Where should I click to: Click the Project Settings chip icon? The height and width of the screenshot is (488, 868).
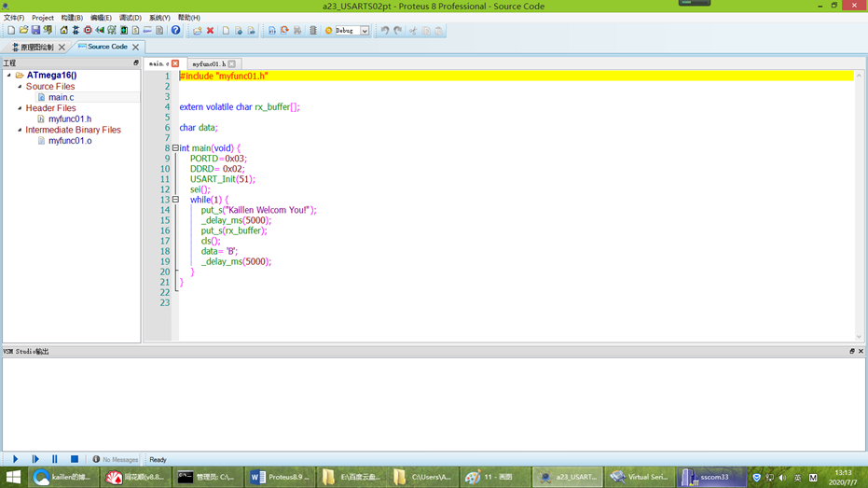click(x=312, y=31)
